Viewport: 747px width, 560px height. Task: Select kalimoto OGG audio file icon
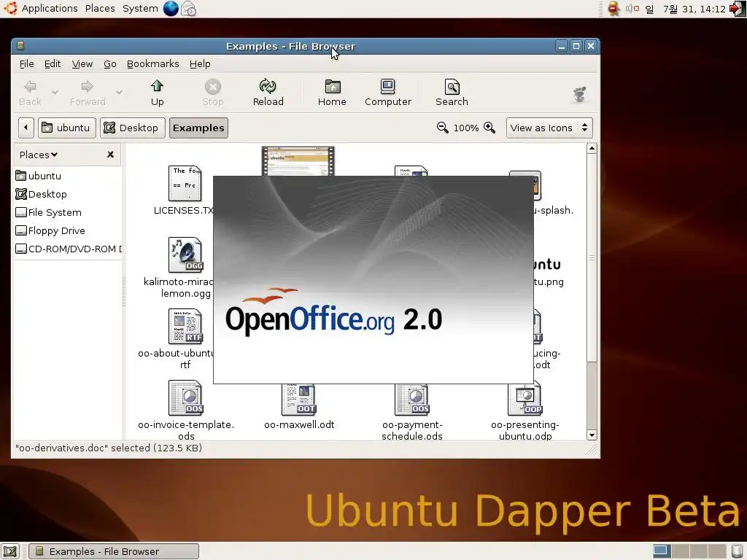click(x=185, y=254)
